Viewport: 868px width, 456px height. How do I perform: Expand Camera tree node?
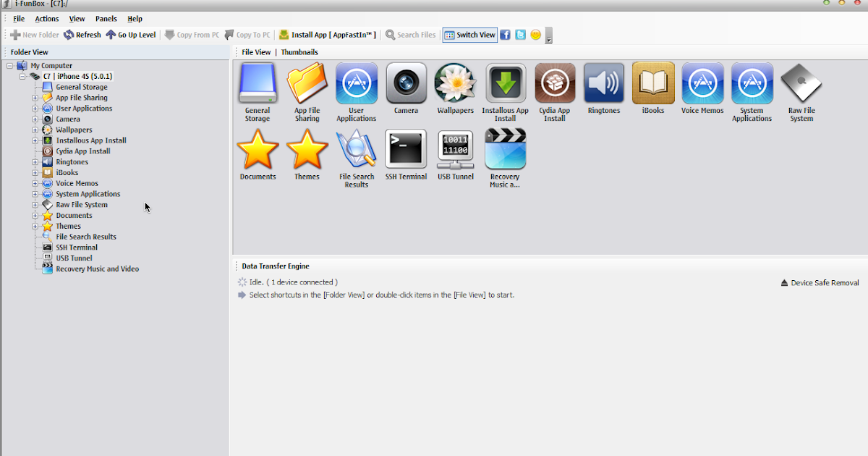(35, 119)
